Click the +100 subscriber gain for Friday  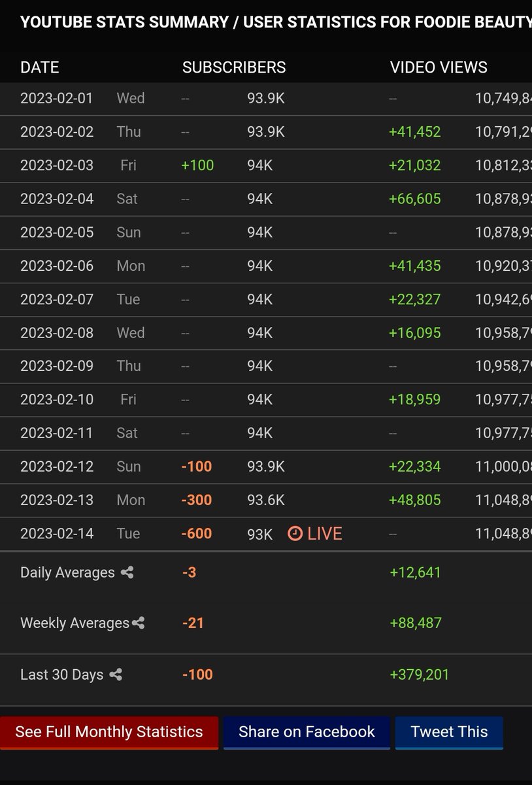tap(196, 165)
